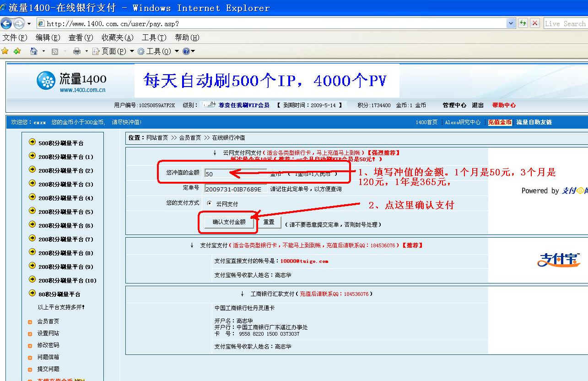Click the recharge amount field showing 50
This screenshot has height=381, width=588.
236,174
